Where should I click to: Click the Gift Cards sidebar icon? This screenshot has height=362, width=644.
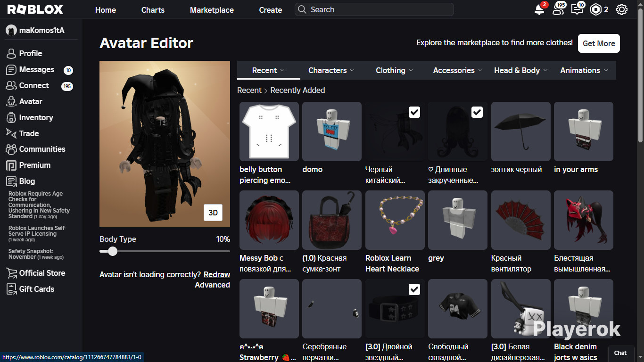tap(11, 289)
